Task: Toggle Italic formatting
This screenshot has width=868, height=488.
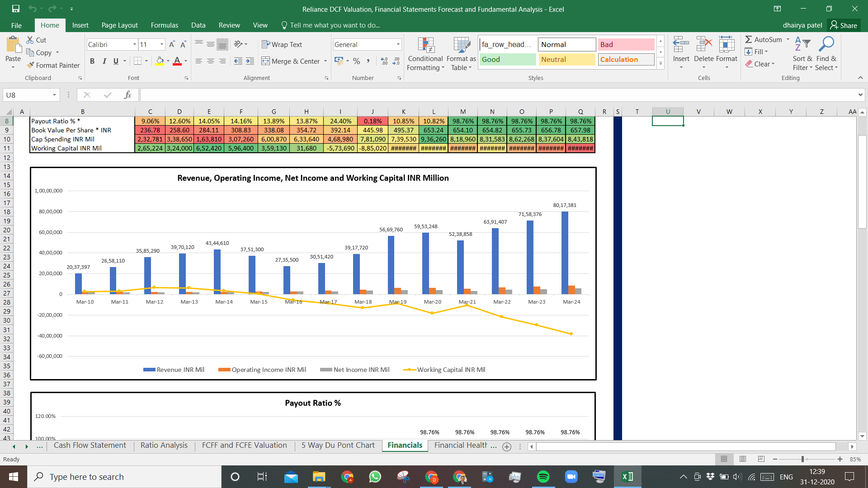Action: [104, 61]
